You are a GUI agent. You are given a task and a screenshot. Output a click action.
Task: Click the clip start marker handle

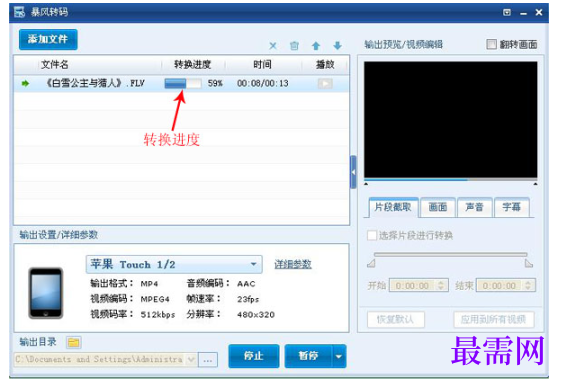371,264
